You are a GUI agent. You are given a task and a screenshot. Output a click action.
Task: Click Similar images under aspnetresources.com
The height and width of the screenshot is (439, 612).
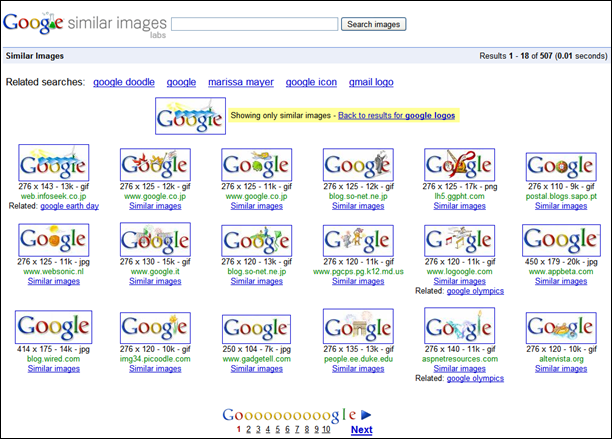click(459, 369)
